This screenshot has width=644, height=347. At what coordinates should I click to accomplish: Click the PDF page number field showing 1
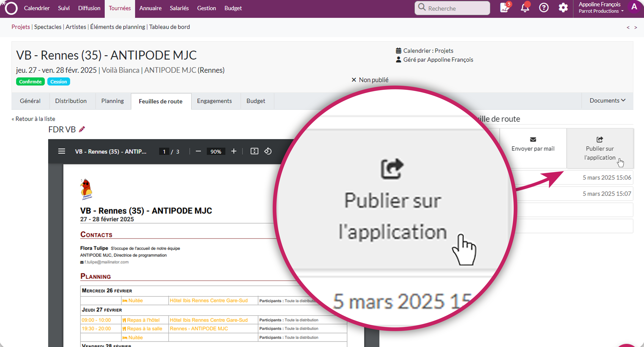(x=164, y=151)
